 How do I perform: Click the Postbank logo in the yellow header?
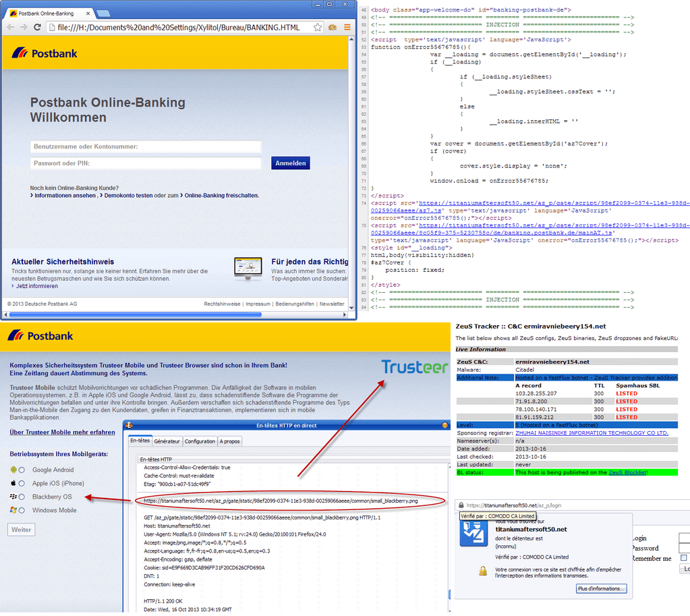tap(45, 53)
